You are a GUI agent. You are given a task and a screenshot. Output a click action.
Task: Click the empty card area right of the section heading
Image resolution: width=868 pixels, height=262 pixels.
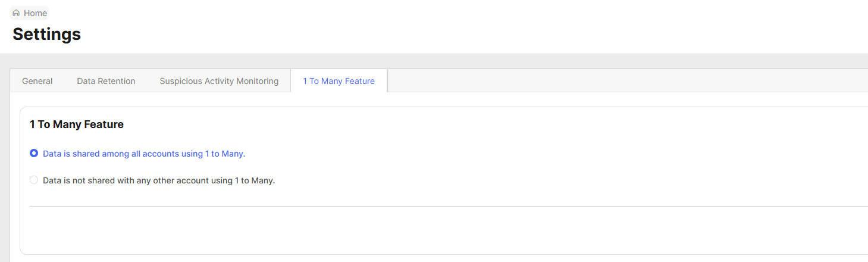pyautogui.click(x=476, y=124)
